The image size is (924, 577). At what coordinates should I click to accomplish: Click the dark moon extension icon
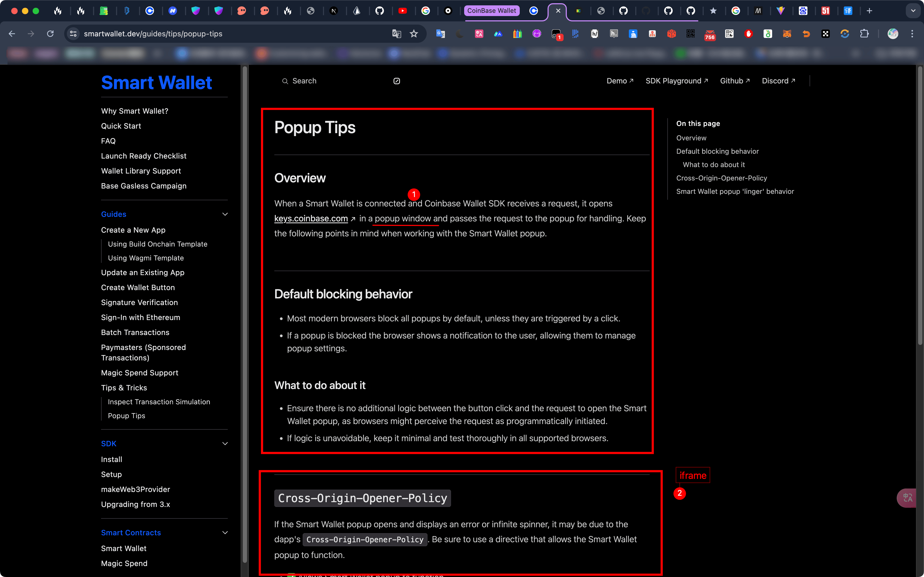pos(460,34)
